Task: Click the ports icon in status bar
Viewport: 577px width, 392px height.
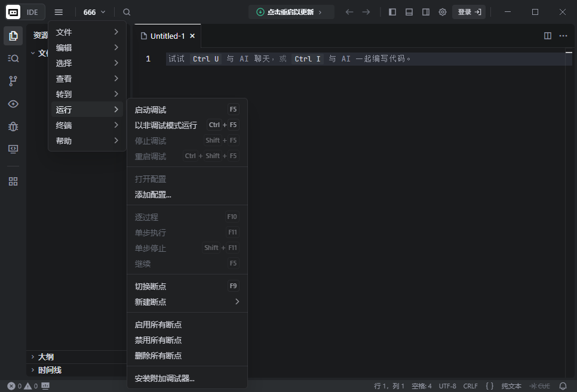Action: [45, 386]
